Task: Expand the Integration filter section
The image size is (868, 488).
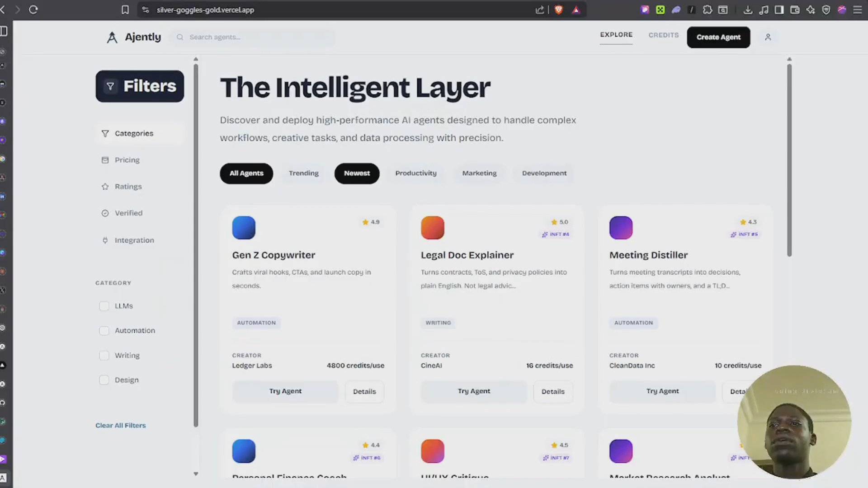Action: pos(140,240)
